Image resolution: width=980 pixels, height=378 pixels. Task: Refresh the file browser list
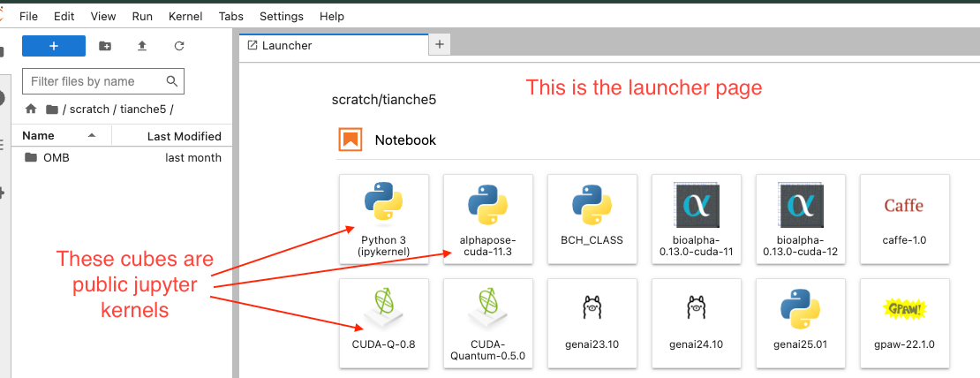point(179,46)
